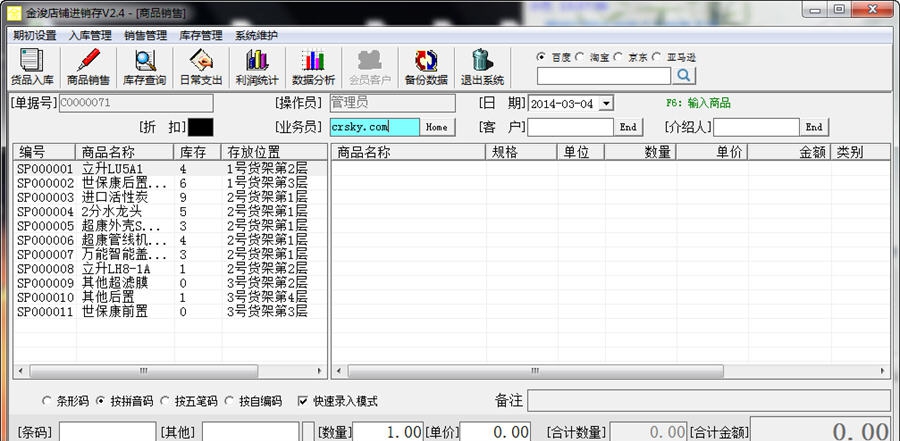900x441 pixels.
Task: Click the 单价 unit price field
Action: [495, 432]
